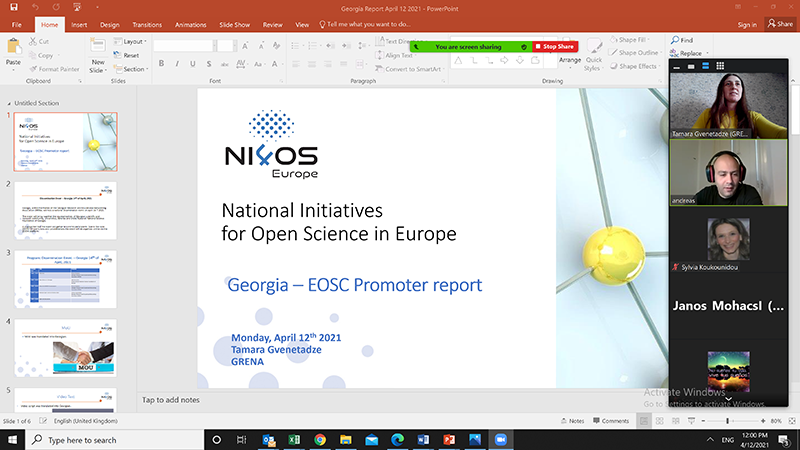
Task: Click the Undo icon in the title bar
Action: point(35,7)
